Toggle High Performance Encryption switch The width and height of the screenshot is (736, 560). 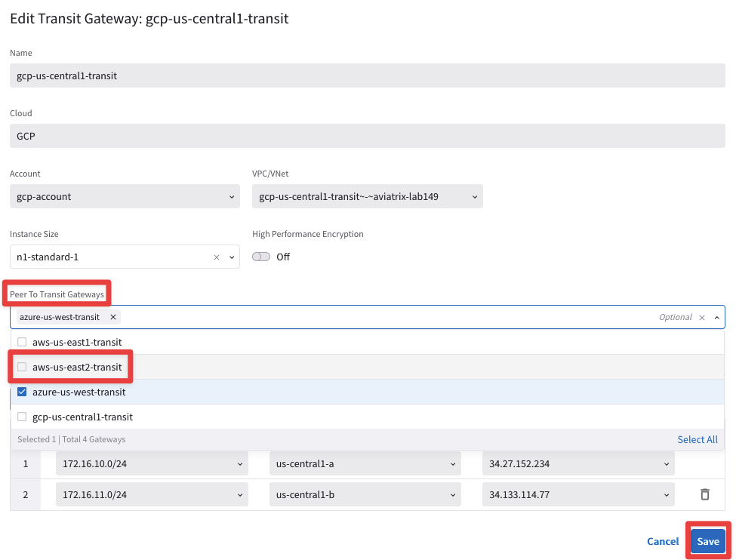(x=261, y=257)
